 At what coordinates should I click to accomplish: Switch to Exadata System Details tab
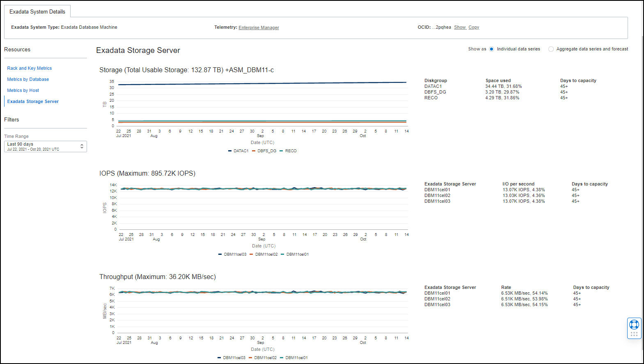[37, 11]
